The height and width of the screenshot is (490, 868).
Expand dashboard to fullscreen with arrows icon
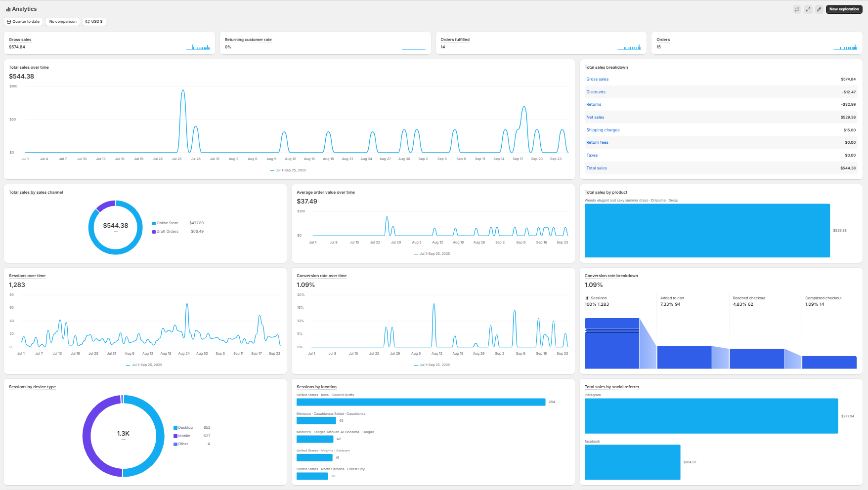pyautogui.click(x=808, y=9)
